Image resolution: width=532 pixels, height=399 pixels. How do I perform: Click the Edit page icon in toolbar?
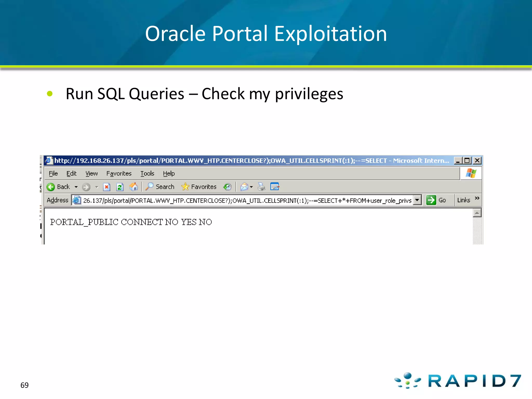275,187
